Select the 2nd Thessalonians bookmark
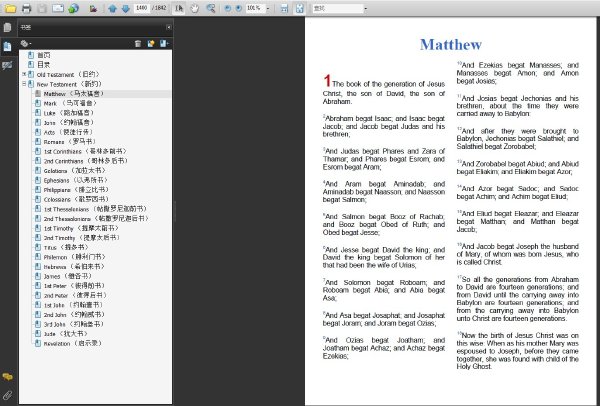Screen dimensions: 600x406 [96, 218]
